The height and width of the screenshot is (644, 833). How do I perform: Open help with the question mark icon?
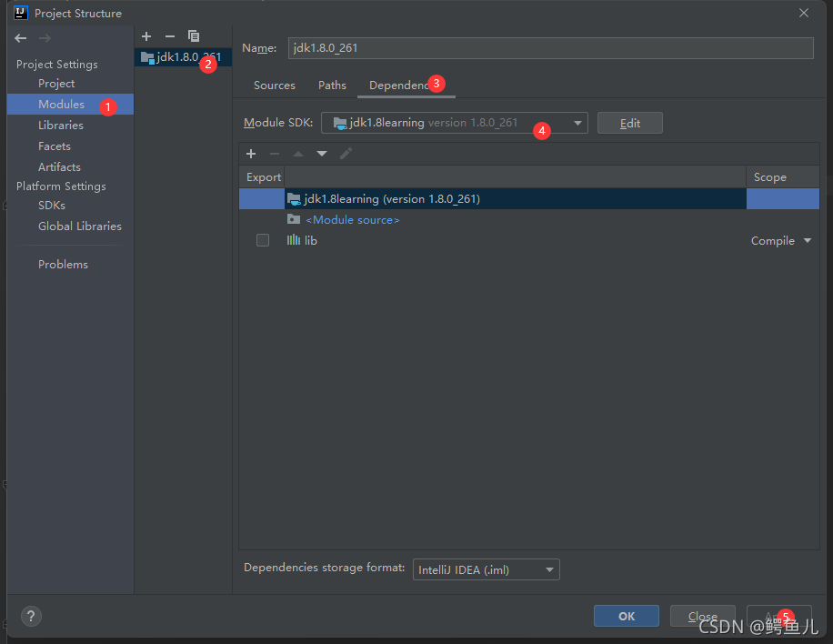click(31, 616)
